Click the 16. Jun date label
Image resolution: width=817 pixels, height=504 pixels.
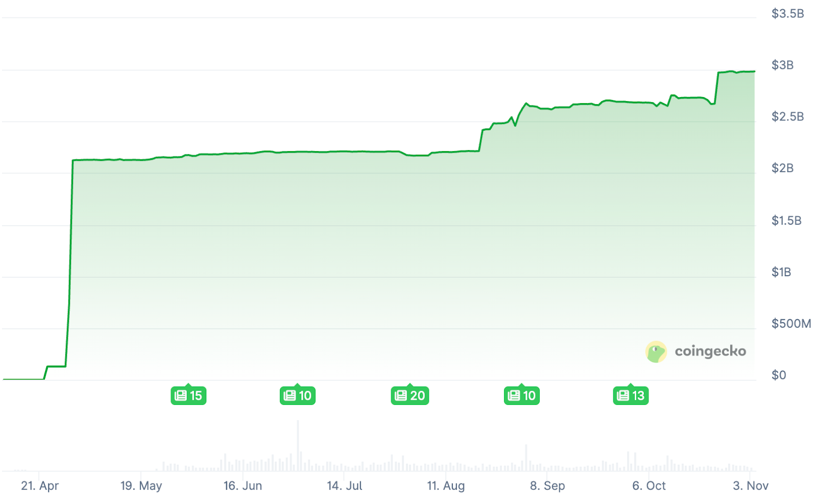(x=243, y=486)
